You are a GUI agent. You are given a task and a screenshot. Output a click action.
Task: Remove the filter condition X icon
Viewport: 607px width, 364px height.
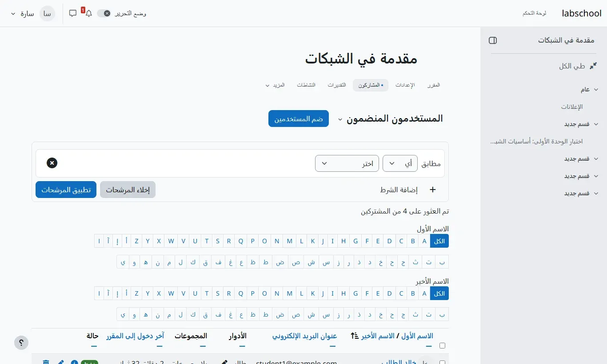coord(52,163)
